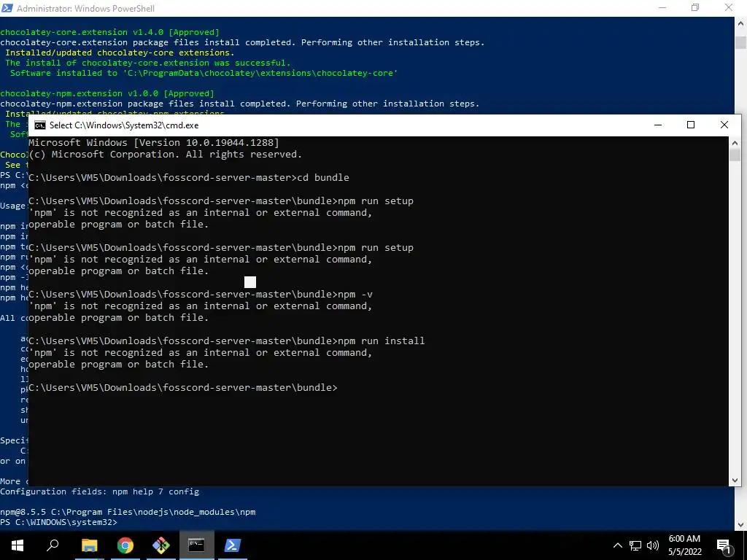This screenshot has height=560, width=747.
Task: Switch to PowerShell taskbar icon
Action: click(233, 545)
